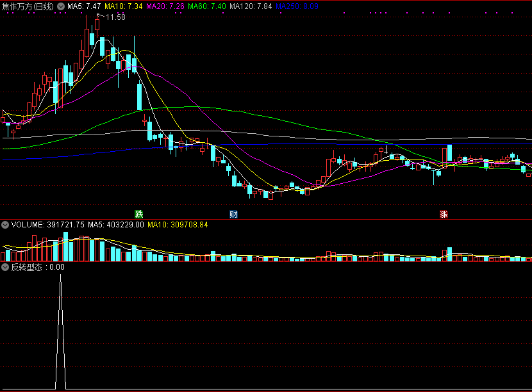Click volume MA10: 309708.84 label

click(x=178, y=225)
